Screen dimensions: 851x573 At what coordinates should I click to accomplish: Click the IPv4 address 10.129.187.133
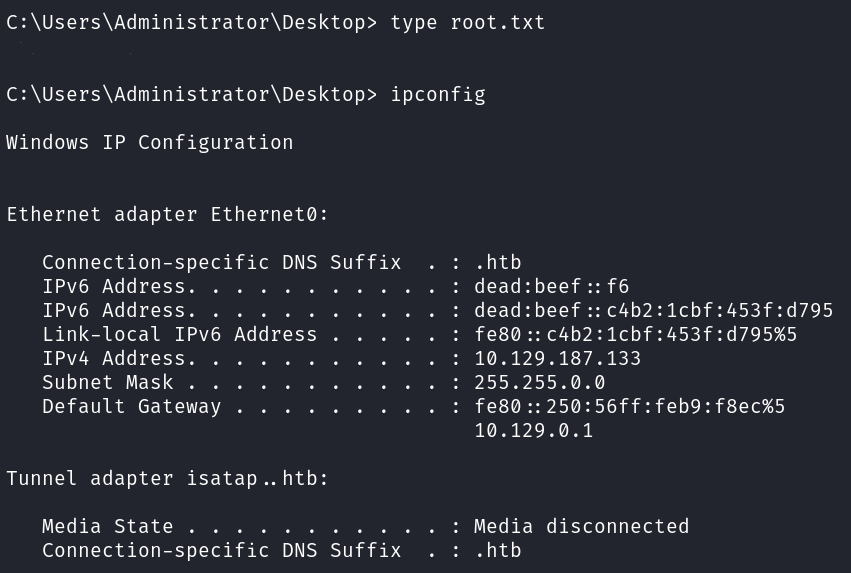pyautogui.click(x=557, y=358)
